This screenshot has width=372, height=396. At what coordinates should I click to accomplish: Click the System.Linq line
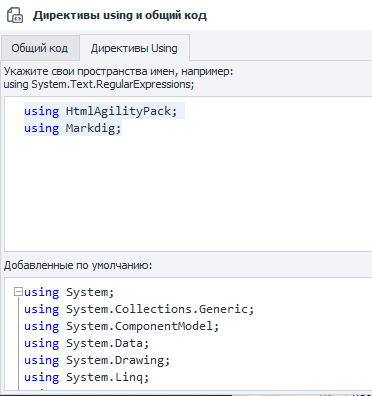pos(86,377)
